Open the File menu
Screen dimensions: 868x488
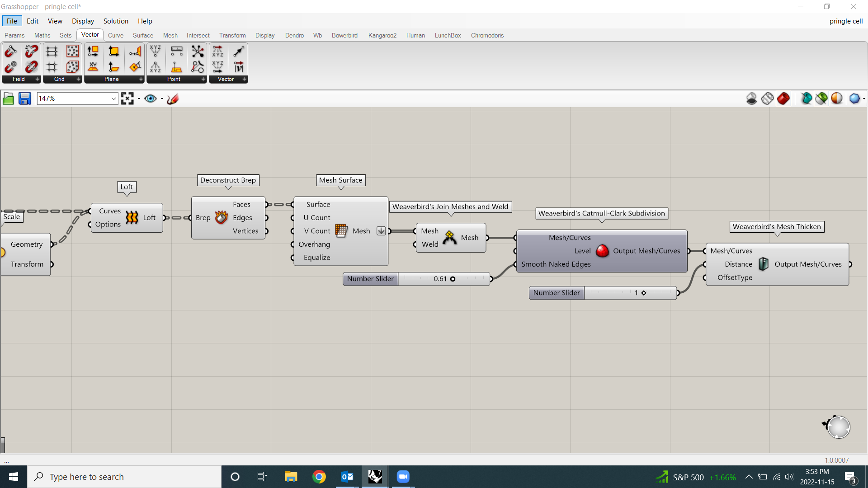tap(12, 21)
